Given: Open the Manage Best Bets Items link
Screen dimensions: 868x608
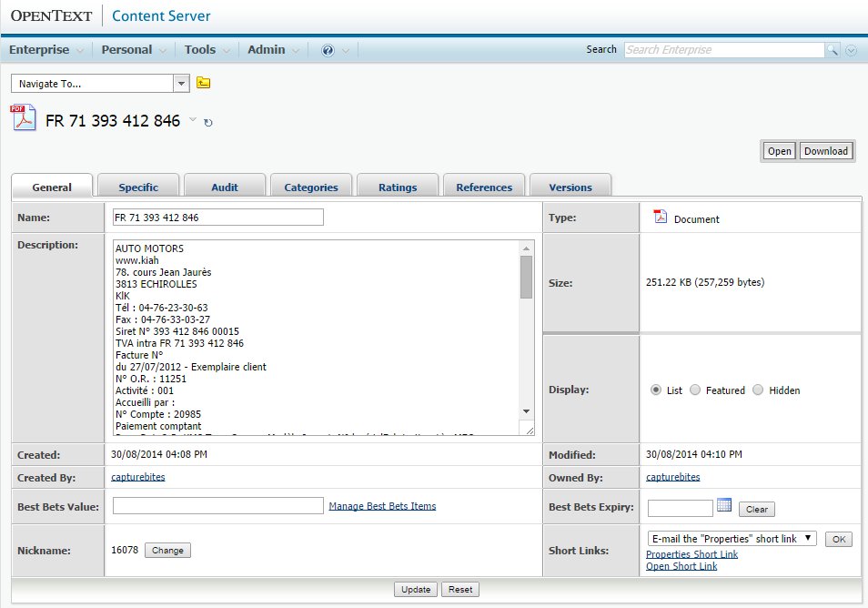Looking at the screenshot, I should coord(382,506).
